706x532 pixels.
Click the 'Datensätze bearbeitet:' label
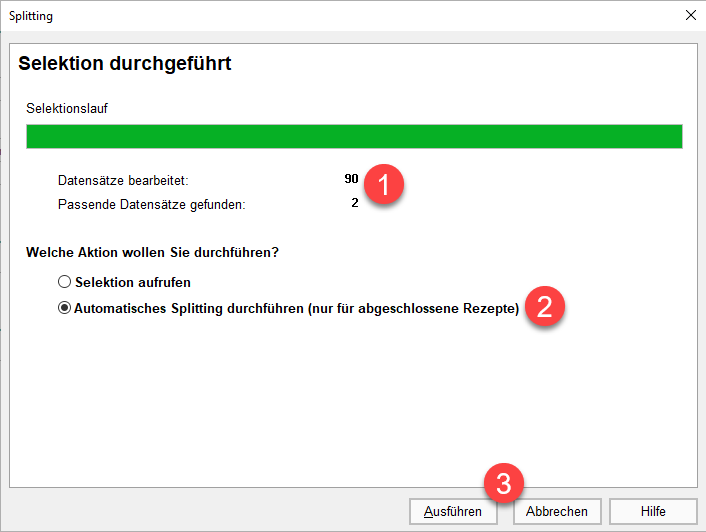coord(123,181)
